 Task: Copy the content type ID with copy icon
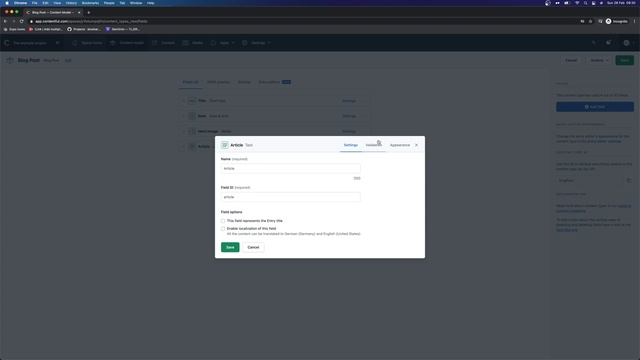click(629, 180)
